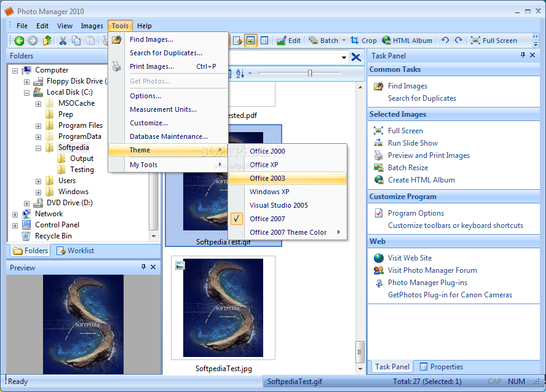Choose the Office XP theme
The image size is (546, 392).
[288, 165]
